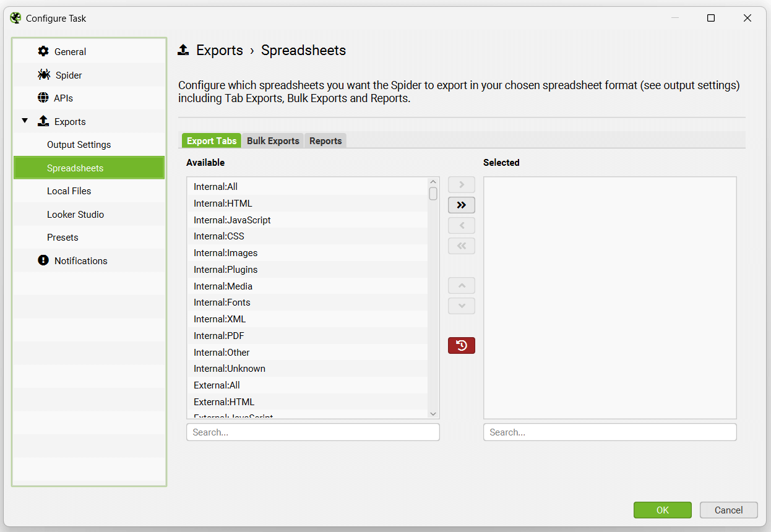This screenshot has height=532, width=771.
Task: Click the red reset-to-default button
Action: pos(461,345)
